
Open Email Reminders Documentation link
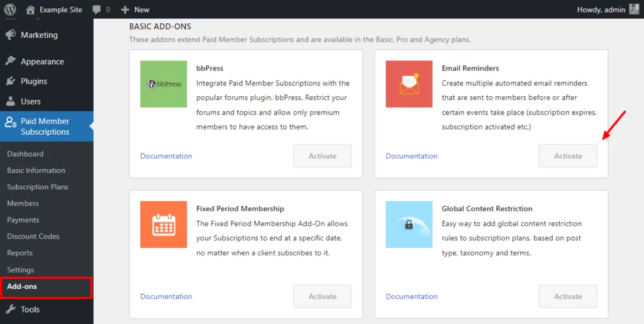pos(411,156)
